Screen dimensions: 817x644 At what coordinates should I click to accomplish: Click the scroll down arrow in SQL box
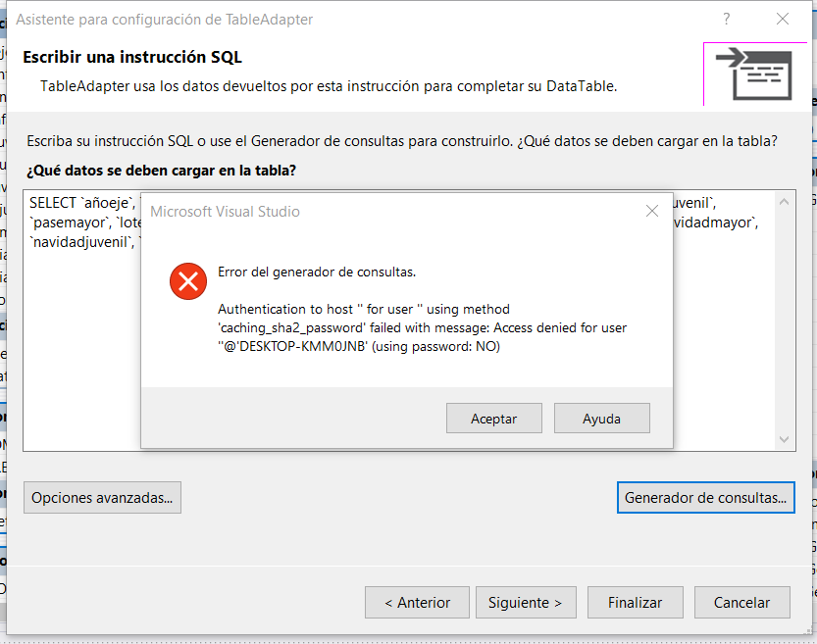click(784, 439)
